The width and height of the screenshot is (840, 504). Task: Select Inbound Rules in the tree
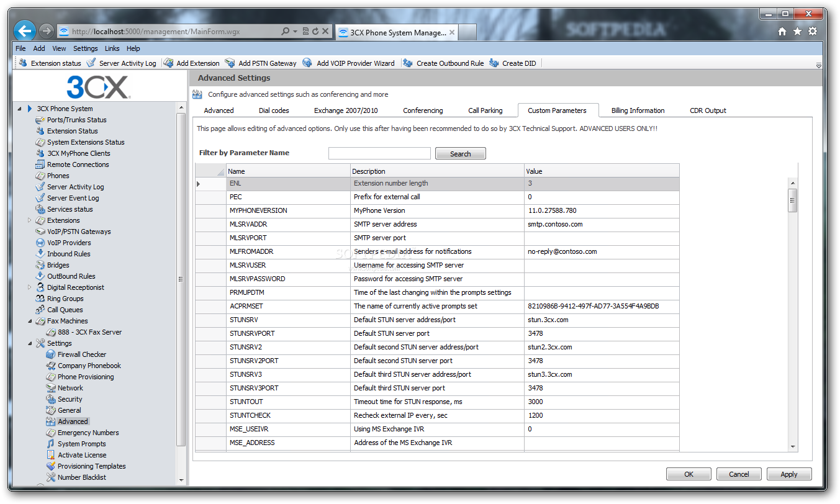point(68,254)
